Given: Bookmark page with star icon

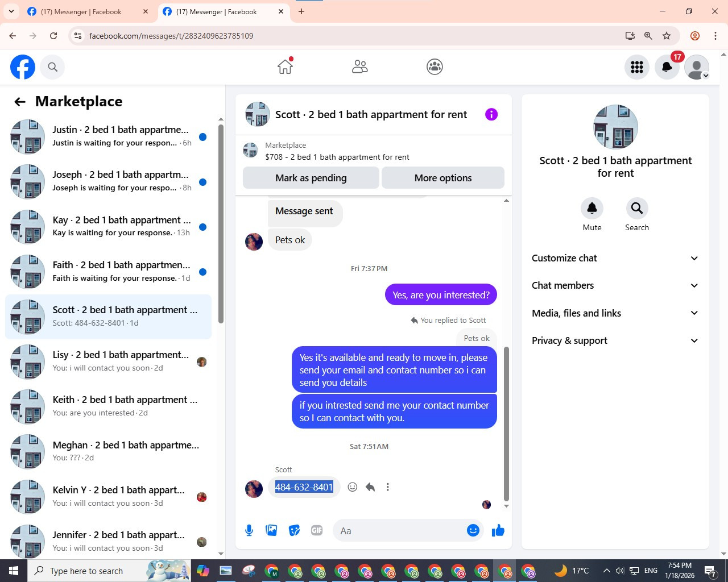Looking at the screenshot, I should click(667, 36).
